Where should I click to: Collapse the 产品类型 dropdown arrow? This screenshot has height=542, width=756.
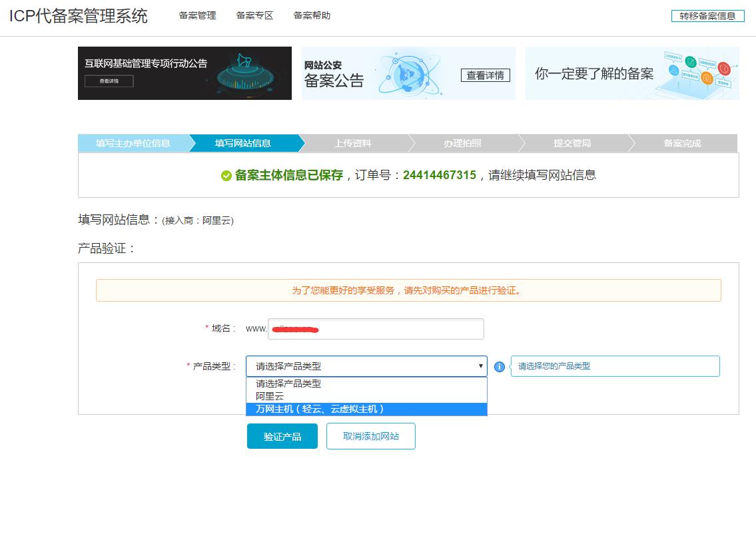(x=481, y=366)
